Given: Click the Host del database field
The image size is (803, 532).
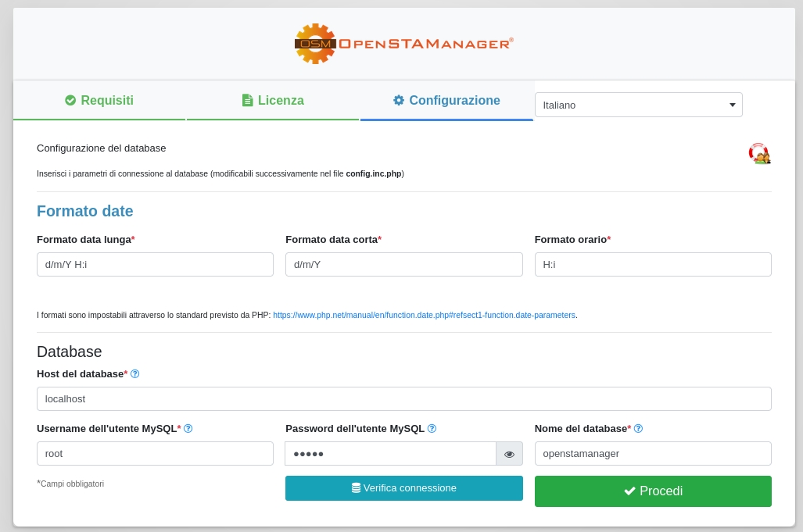Looking at the screenshot, I should [403, 398].
